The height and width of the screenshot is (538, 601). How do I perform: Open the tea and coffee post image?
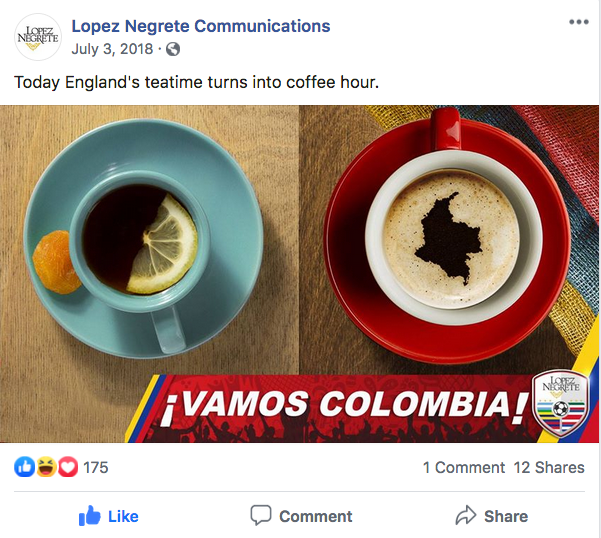(299, 274)
